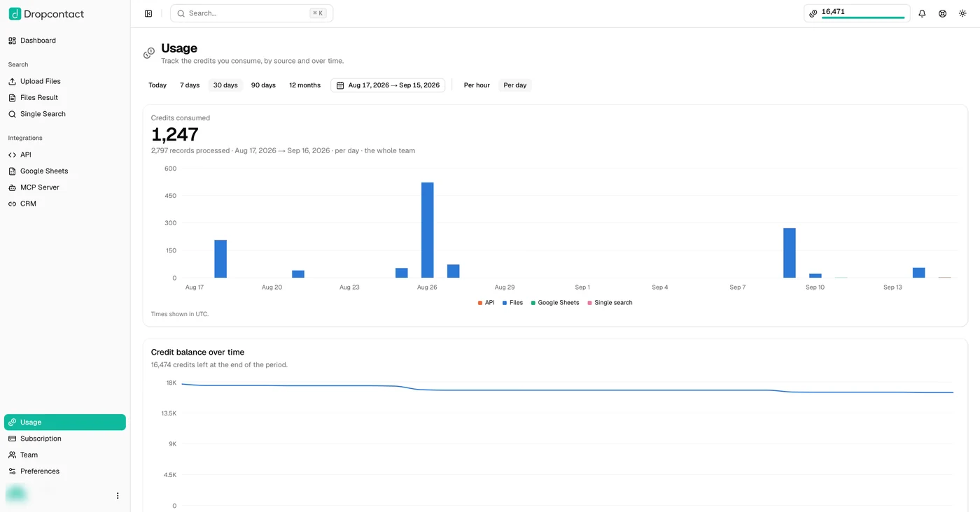Open the account options three-dot menu
980x512 pixels.
coord(118,495)
